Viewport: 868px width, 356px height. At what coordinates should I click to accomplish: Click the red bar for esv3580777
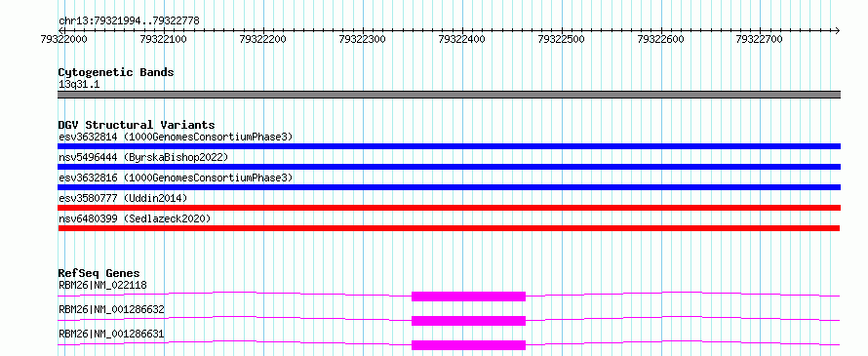pos(449,208)
